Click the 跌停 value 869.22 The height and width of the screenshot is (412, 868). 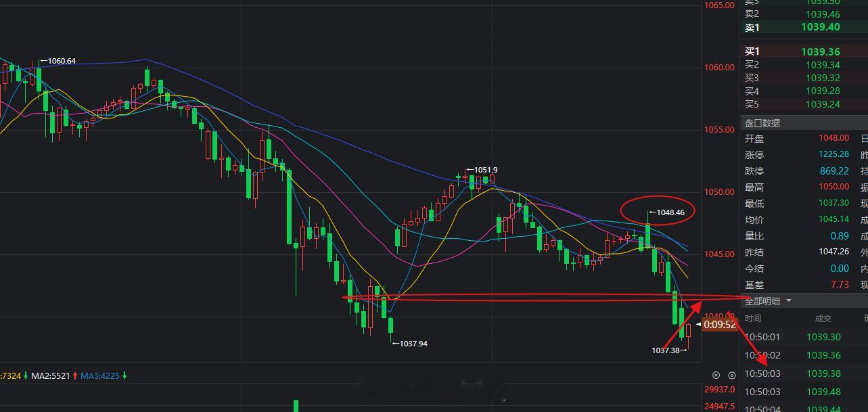coord(836,171)
